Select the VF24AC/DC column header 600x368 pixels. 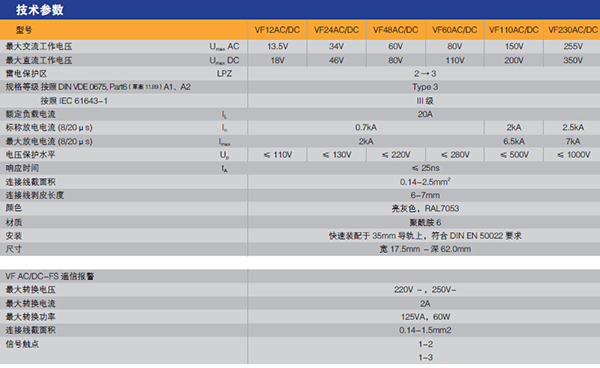(x=336, y=30)
